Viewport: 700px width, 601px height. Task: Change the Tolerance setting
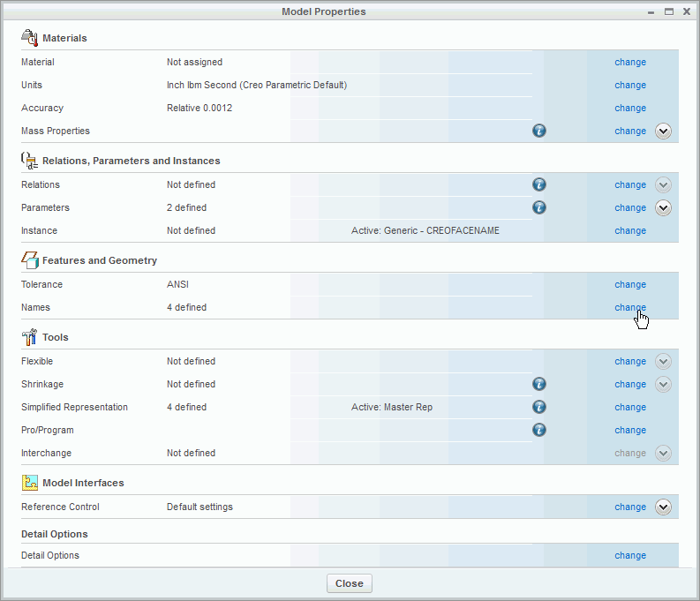point(630,285)
